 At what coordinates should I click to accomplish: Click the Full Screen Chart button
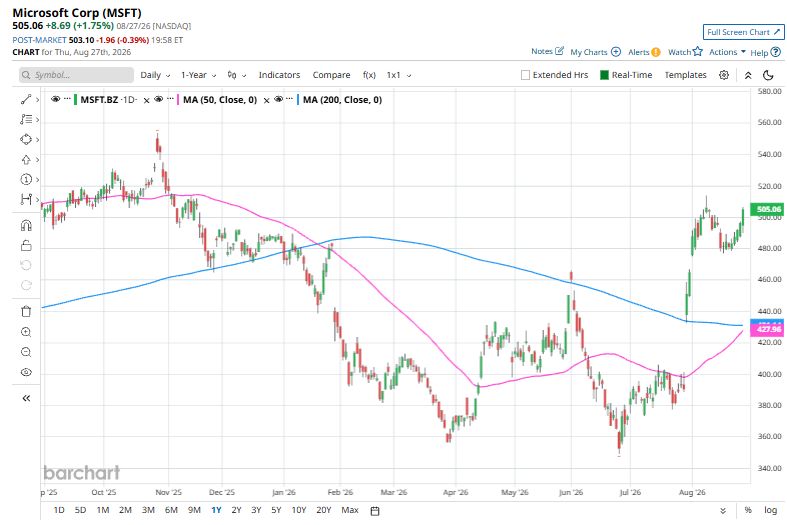(743, 32)
